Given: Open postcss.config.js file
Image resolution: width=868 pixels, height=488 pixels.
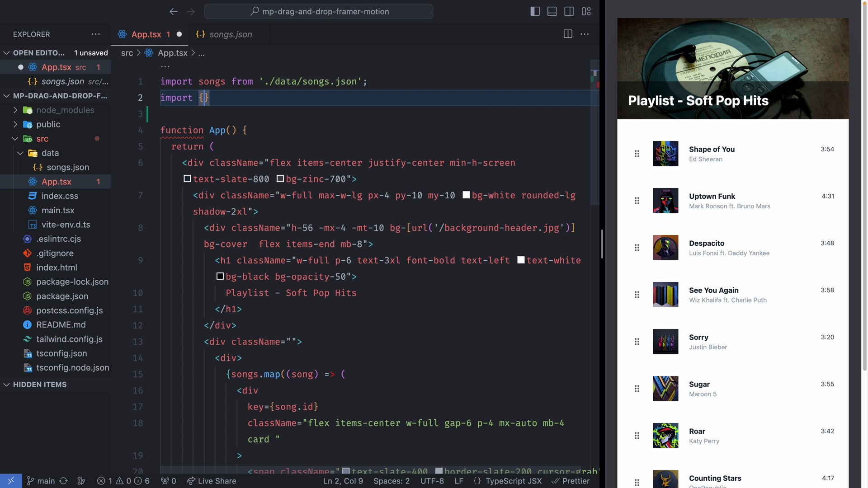Looking at the screenshot, I should [55, 310].
